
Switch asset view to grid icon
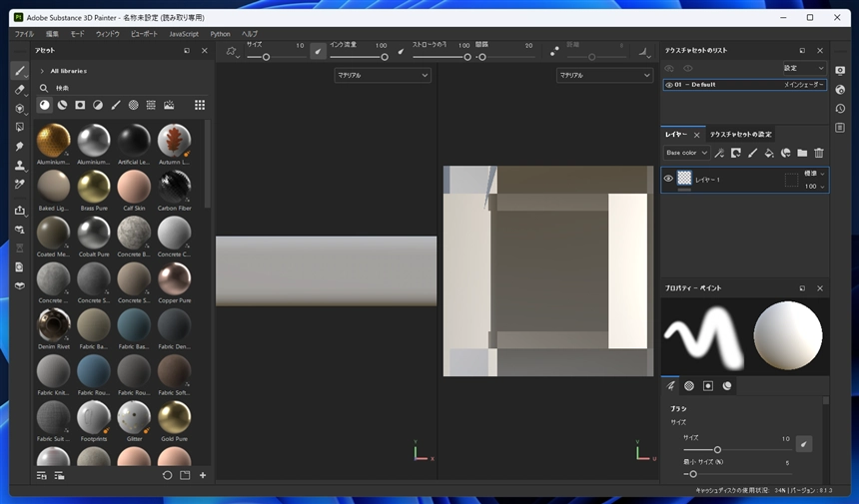[200, 105]
